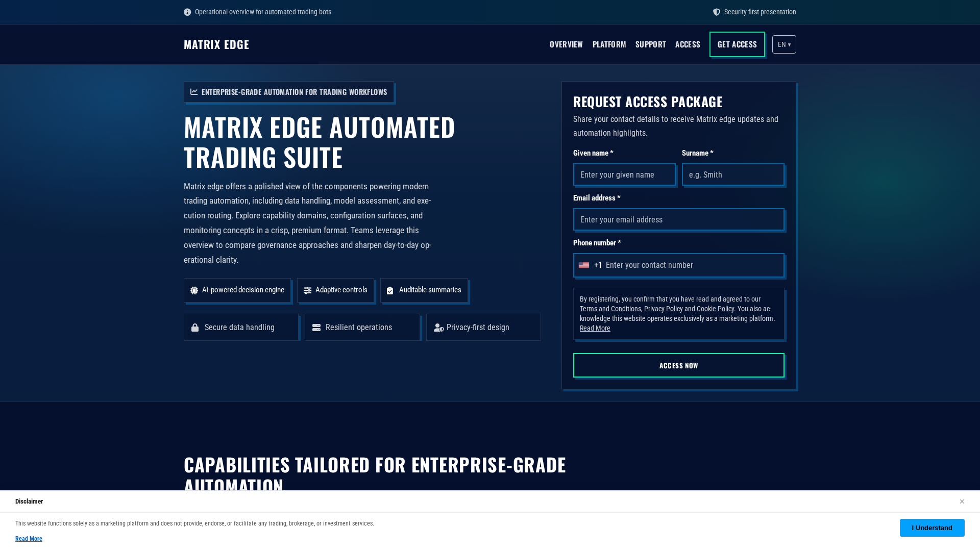Click the info icon in top bar
This screenshot has width=980, height=551.
187,12
